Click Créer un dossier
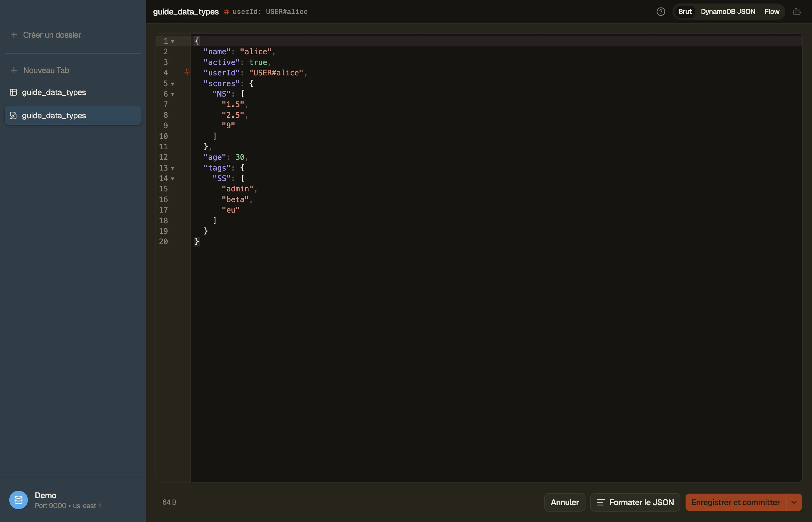 [x=52, y=35]
